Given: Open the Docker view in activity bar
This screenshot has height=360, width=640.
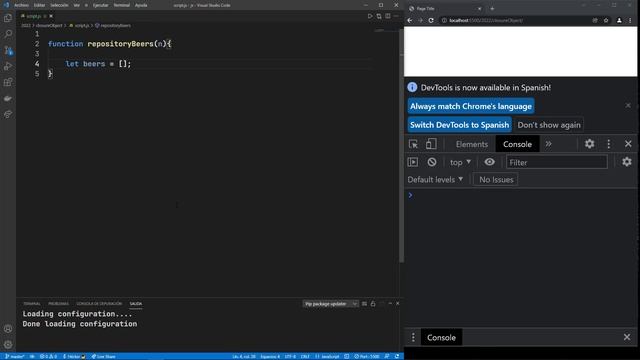Looking at the screenshot, I should pos(8,98).
